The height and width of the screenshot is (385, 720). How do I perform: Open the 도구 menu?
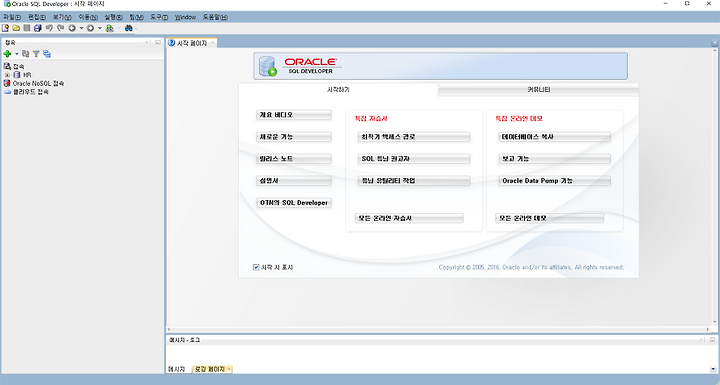coord(159,17)
